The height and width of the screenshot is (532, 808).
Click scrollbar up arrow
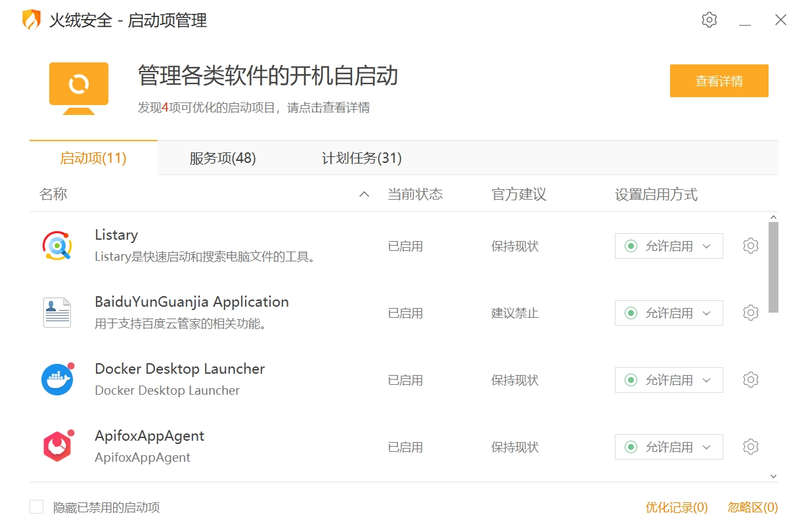coord(773,217)
